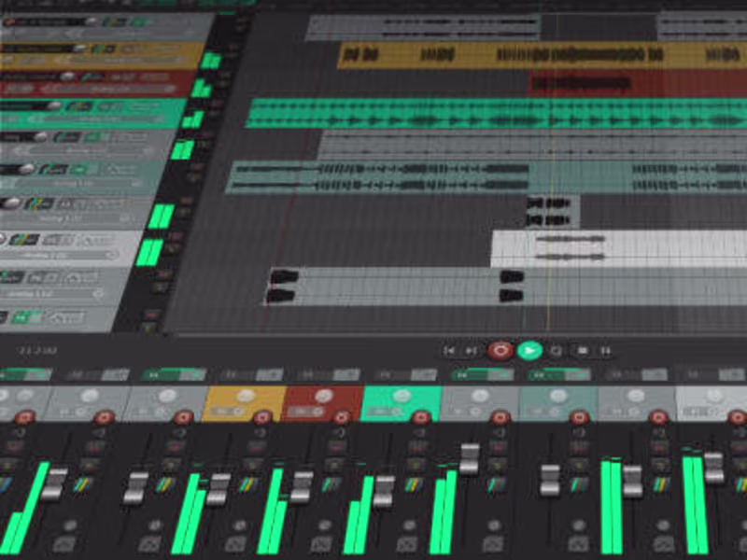Jump to project end with transport button

coord(472,351)
